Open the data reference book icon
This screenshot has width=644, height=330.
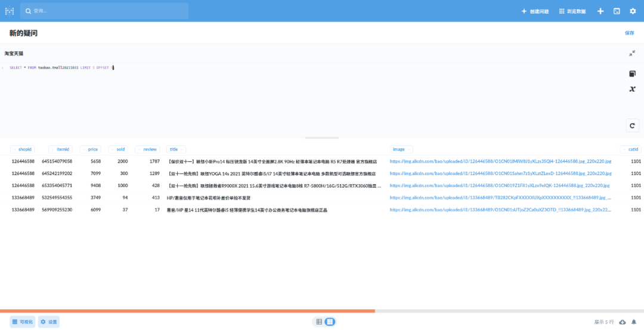pos(633,74)
